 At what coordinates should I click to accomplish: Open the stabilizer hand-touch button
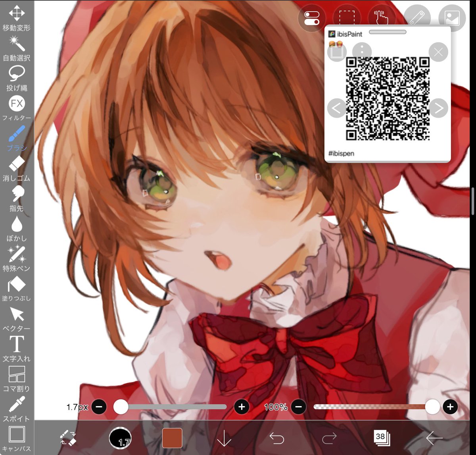(382, 18)
